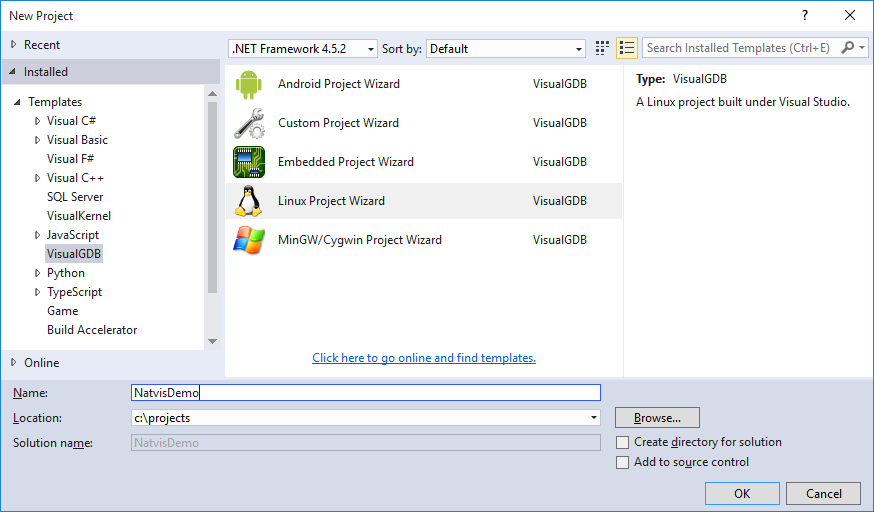Expand the Python node arrow
This screenshot has height=512, width=874.
(37, 273)
